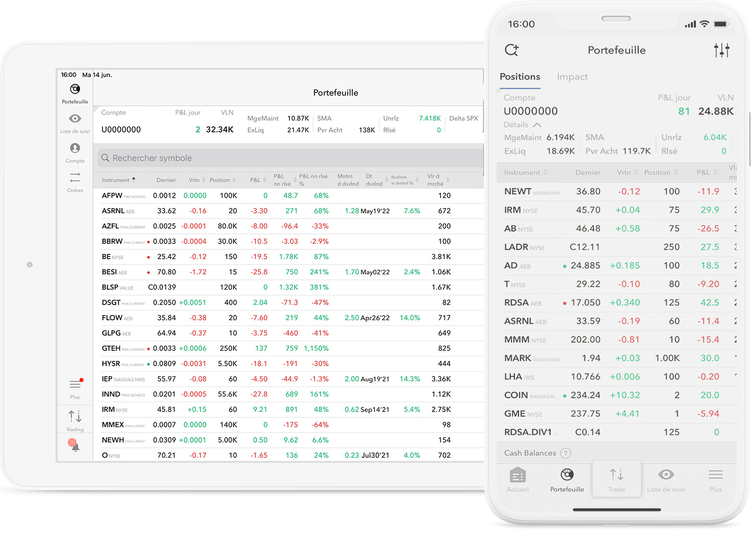Sort by Instrument column on phone
The width and height of the screenshot is (756, 538).
click(x=526, y=173)
